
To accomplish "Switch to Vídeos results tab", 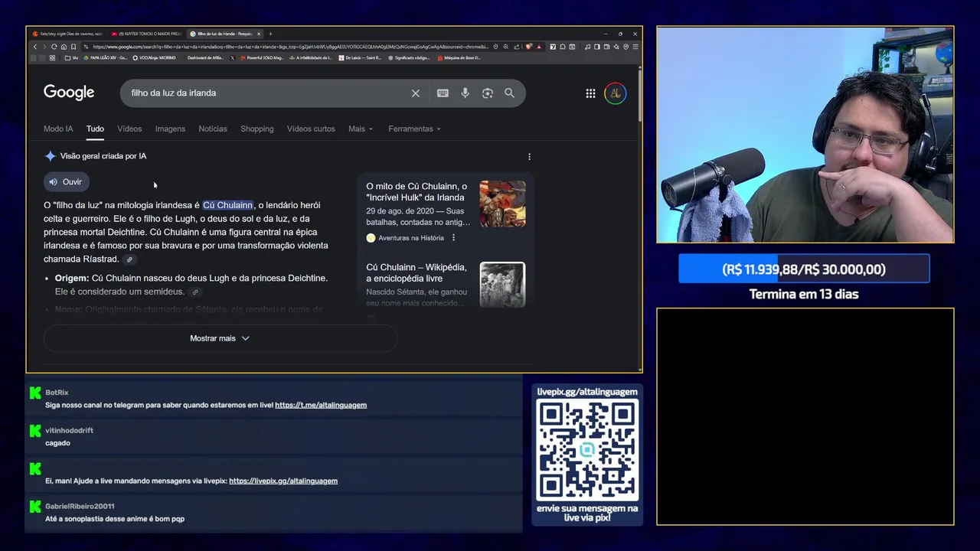I will [x=129, y=129].
